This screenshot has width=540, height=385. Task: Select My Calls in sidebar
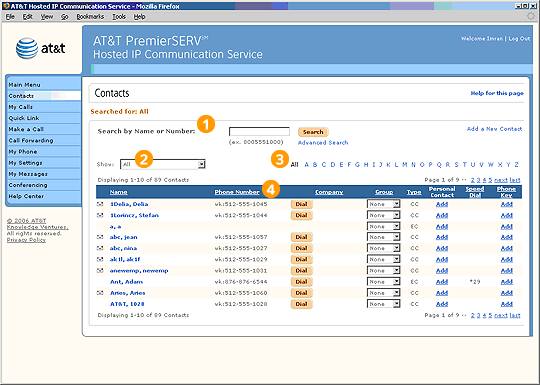pos(21,107)
